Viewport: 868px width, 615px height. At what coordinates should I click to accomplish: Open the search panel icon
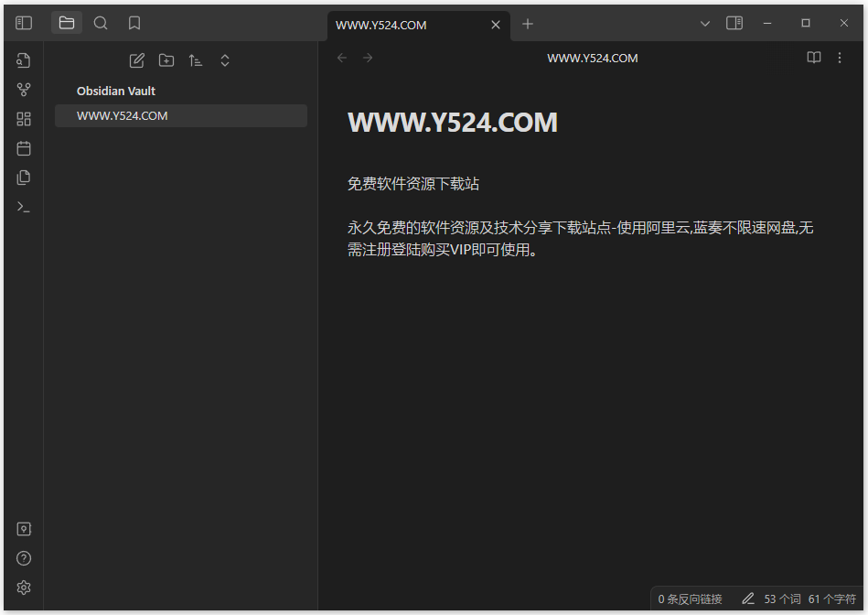[x=101, y=23]
